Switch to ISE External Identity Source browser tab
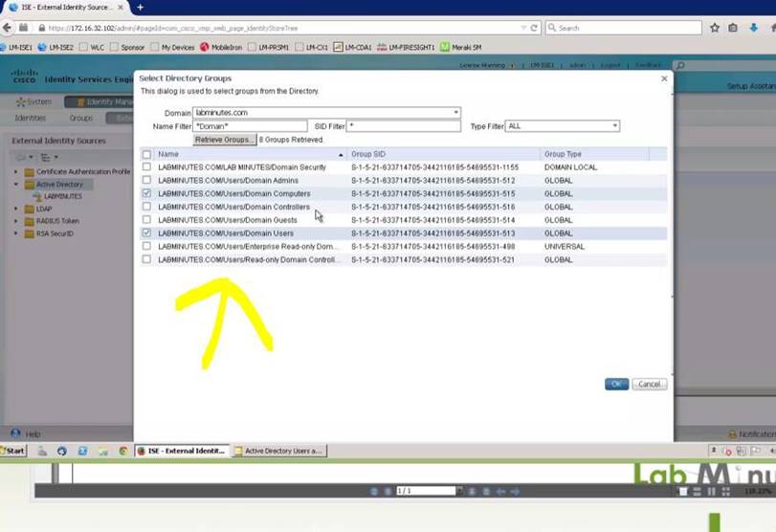 point(66,8)
